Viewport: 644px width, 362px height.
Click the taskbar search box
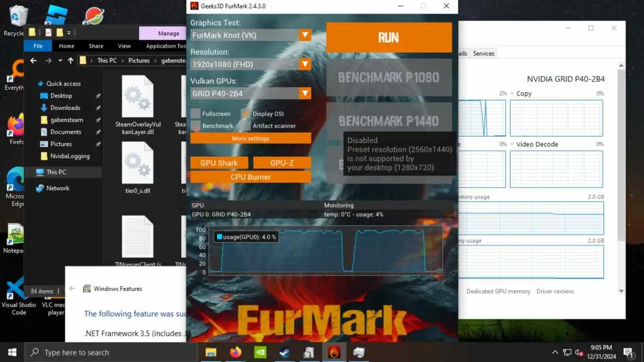(x=111, y=352)
